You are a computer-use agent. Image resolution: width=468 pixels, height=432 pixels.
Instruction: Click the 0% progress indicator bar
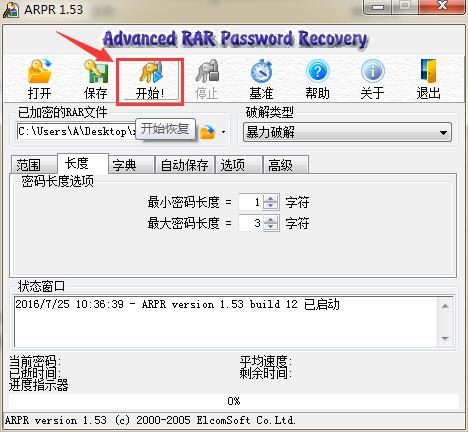(x=234, y=401)
